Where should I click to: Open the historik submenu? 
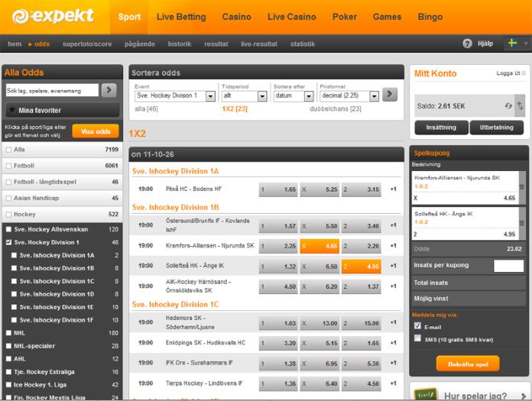click(179, 44)
